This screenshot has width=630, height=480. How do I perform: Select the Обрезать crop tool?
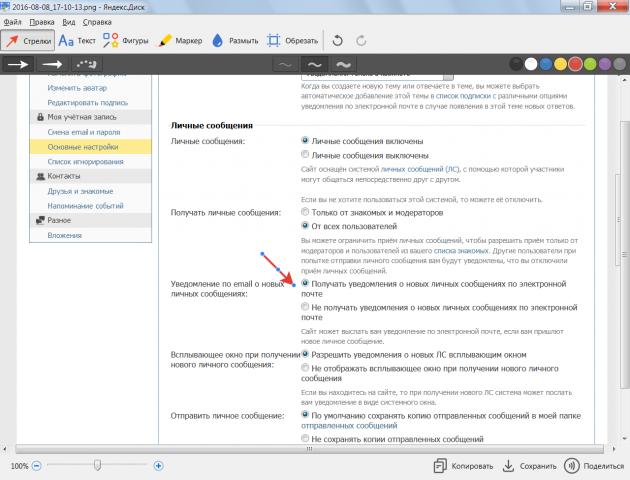(292, 41)
